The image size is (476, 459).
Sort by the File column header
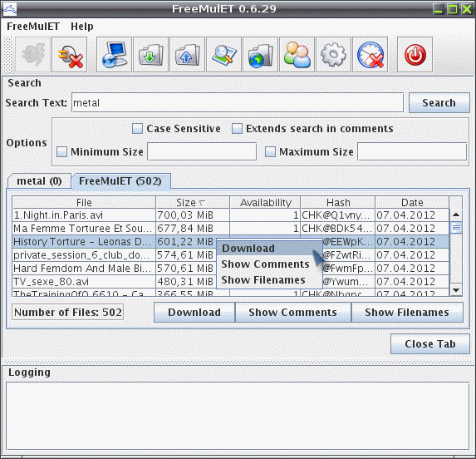[x=84, y=203]
